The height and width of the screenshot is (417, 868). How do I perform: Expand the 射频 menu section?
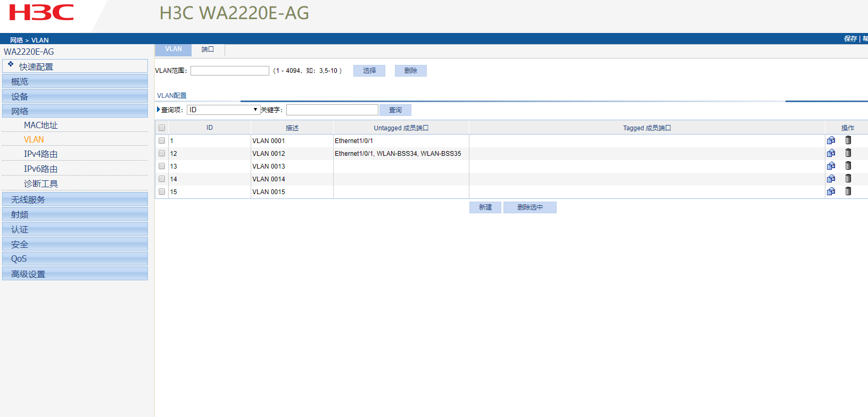point(75,214)
